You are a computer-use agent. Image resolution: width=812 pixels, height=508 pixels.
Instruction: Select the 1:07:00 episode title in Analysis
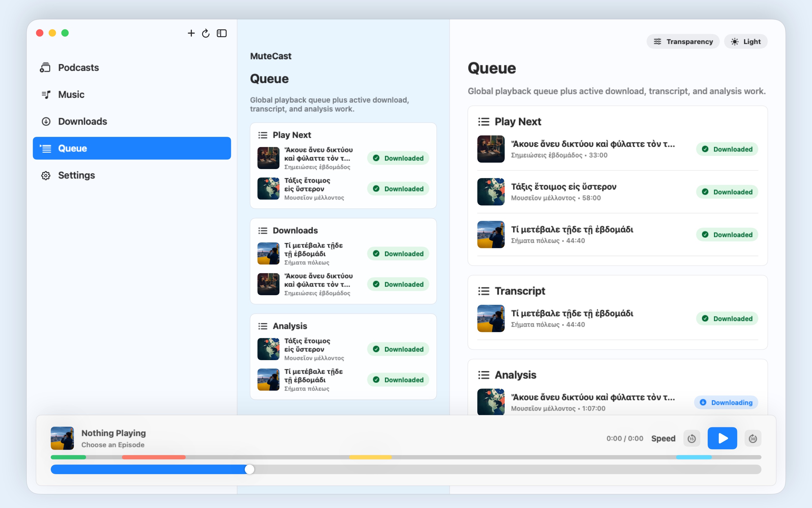(x=593, y=397)
